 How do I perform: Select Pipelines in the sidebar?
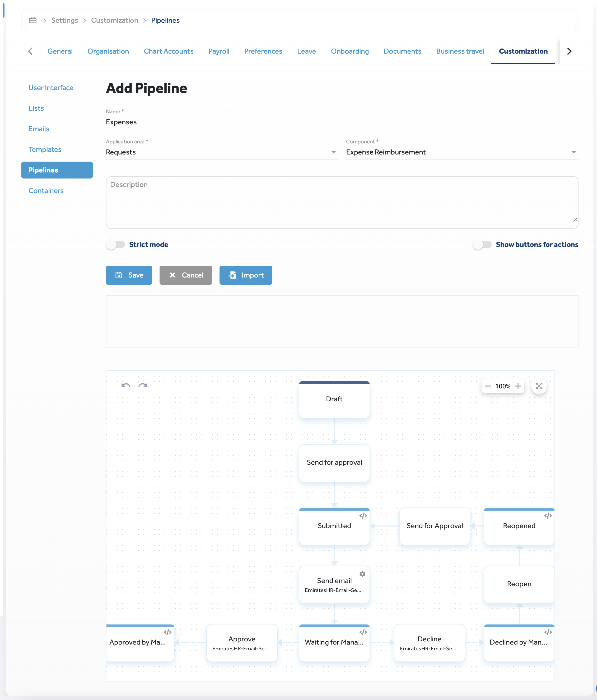pos(57,170)
